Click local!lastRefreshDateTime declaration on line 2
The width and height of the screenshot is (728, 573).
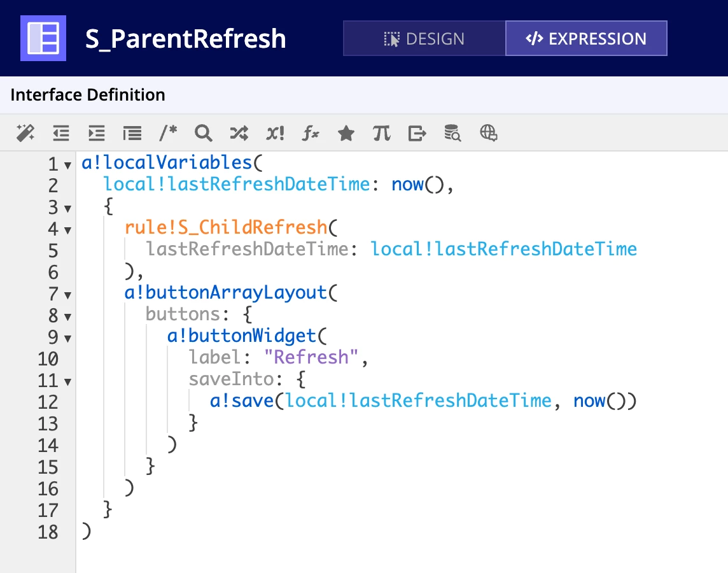pyautogui.click(x=236, y=185)
